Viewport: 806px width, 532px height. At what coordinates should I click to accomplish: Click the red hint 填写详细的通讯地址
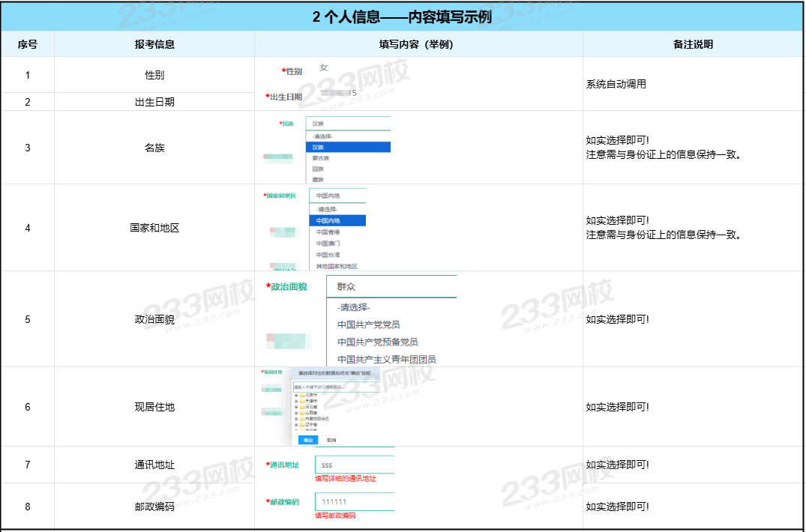(346, 479)
